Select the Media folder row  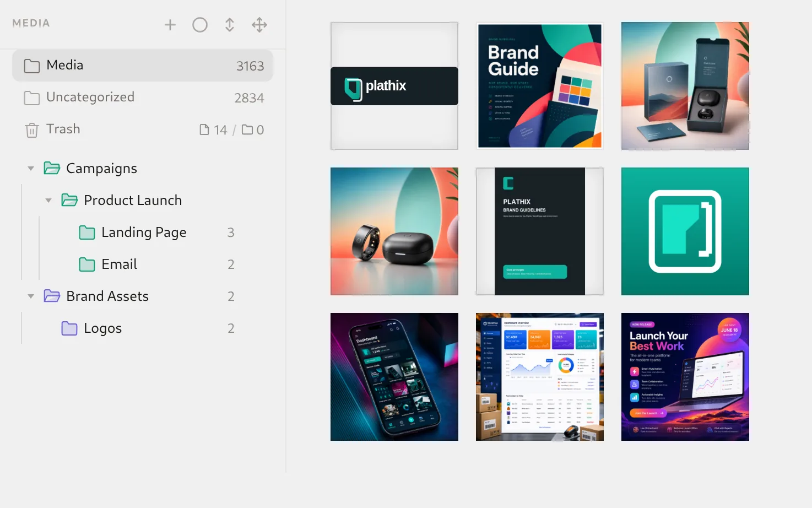[143, 66]
